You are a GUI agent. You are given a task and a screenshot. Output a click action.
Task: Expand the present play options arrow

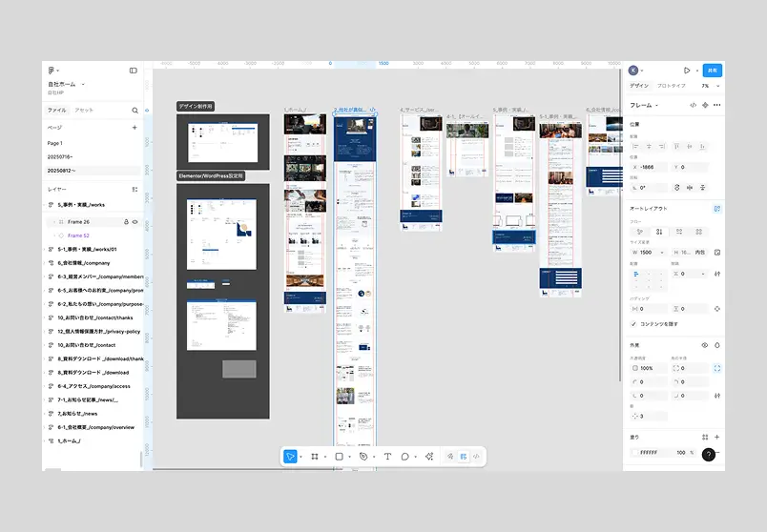tap(697, 71)
